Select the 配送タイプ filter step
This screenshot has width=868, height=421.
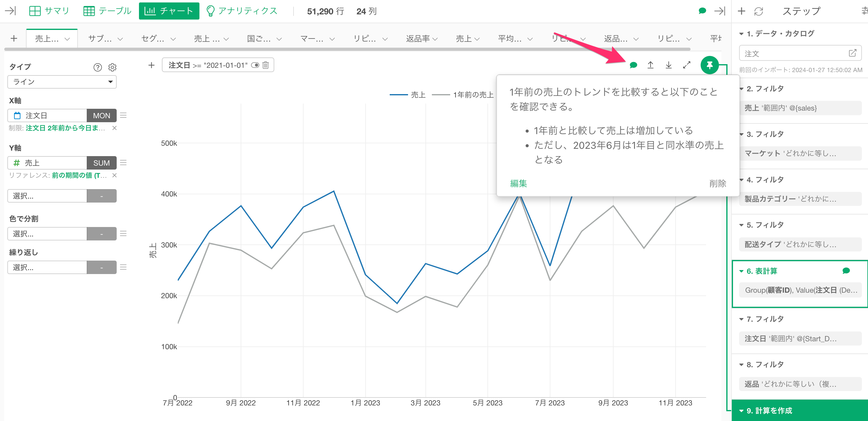800,244
